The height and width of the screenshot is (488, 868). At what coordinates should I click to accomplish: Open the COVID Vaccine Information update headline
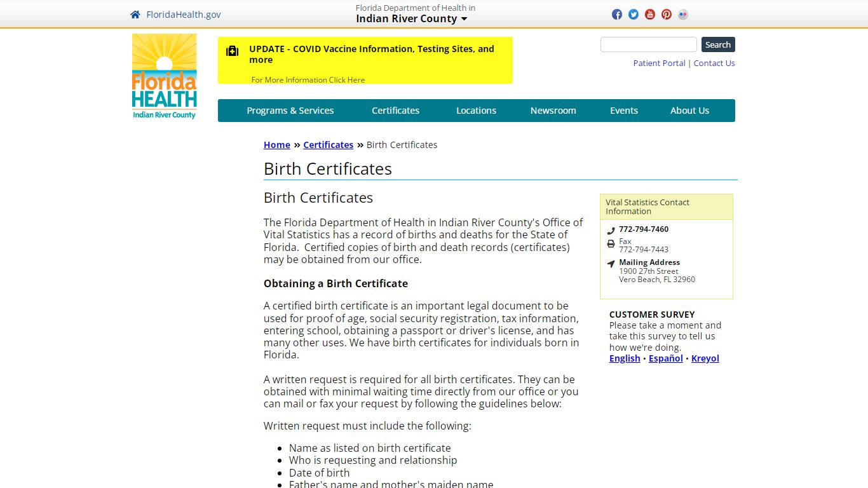coord(372,54)
